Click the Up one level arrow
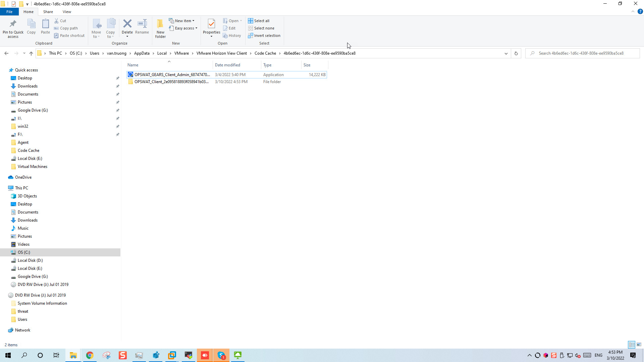 click(x=31, y=53)
